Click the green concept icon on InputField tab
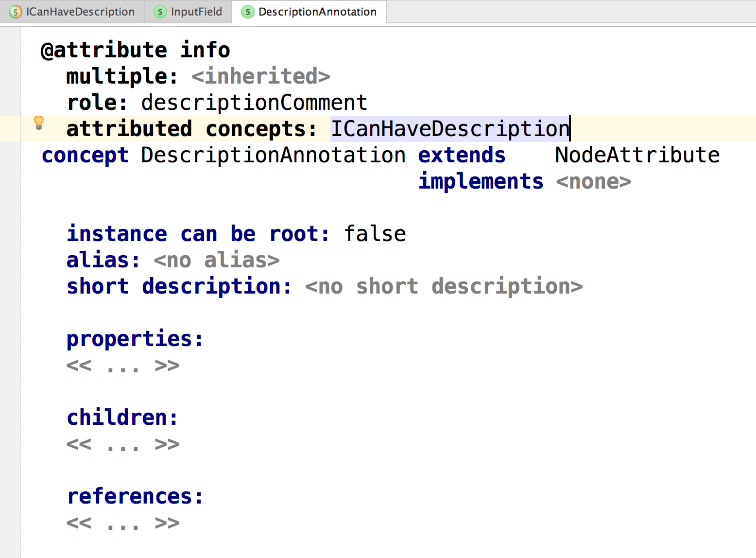The width and height of the screenshot is (756, 558). (x=160, y=11)
